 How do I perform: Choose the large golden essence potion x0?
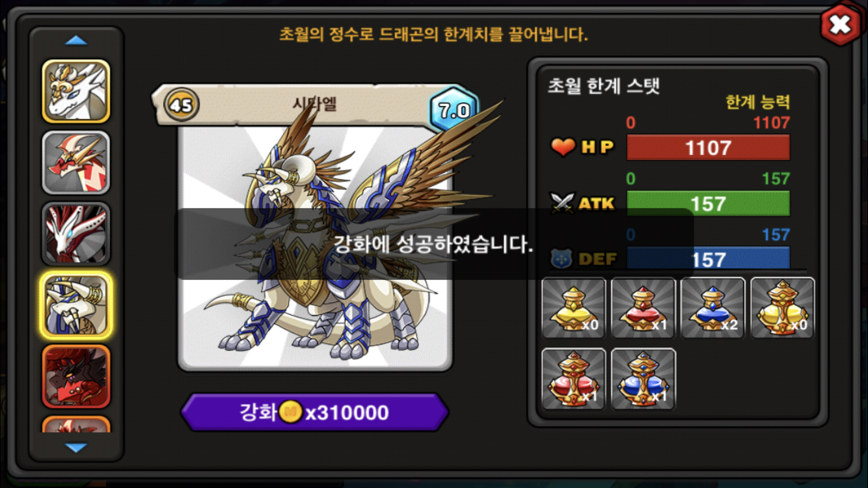click(x=783, y=308)
